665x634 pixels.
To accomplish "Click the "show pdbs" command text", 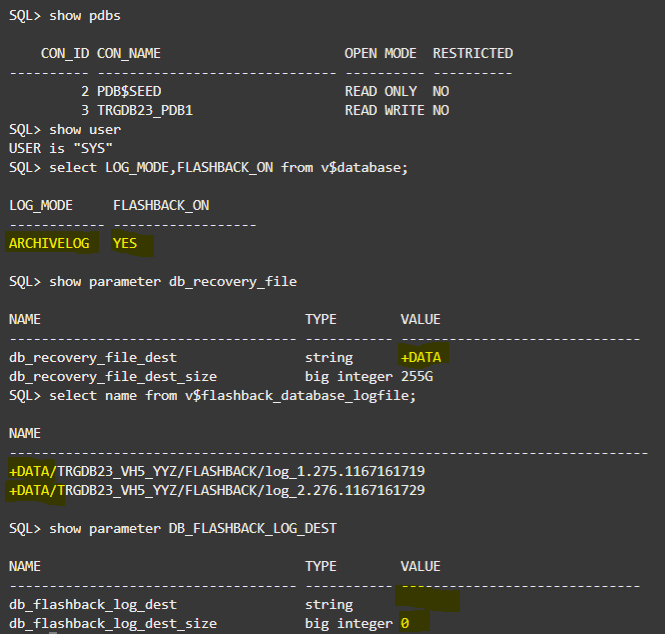I will coord(85,15).
